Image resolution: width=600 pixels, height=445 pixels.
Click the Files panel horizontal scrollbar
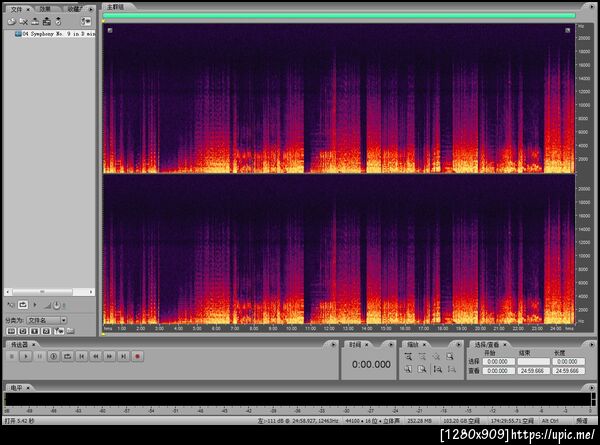point(50,292)
